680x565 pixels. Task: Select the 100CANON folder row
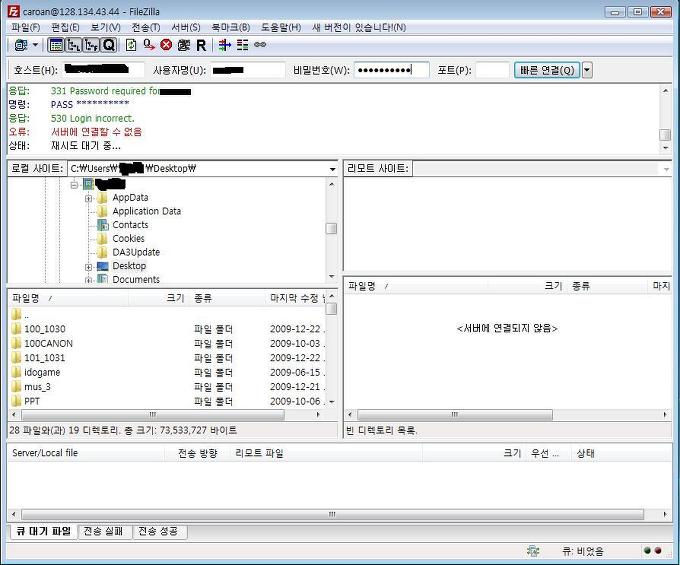click(x=167, y=343)
